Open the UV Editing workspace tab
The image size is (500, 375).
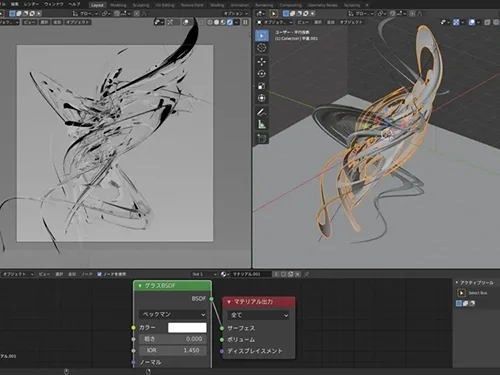tap(165, 5)
